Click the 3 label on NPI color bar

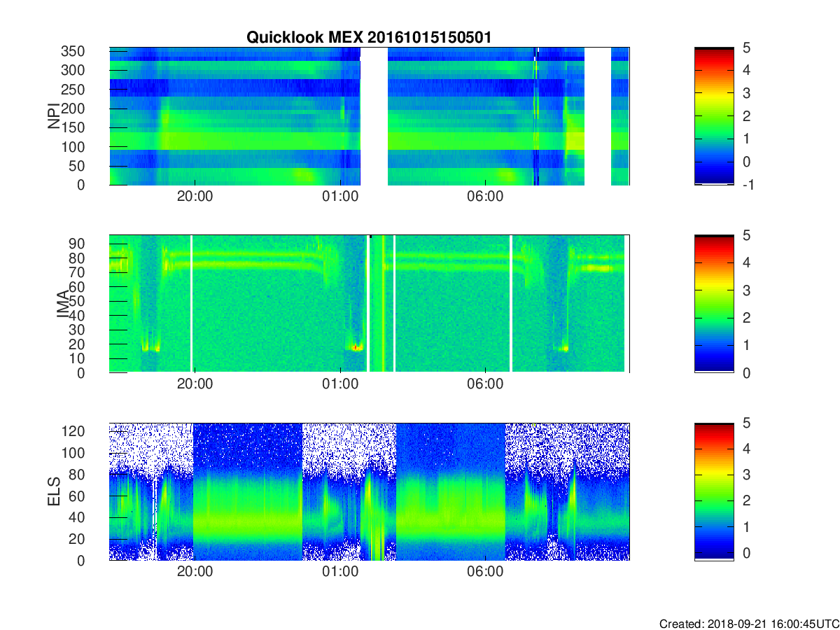(x=746, y=93)
